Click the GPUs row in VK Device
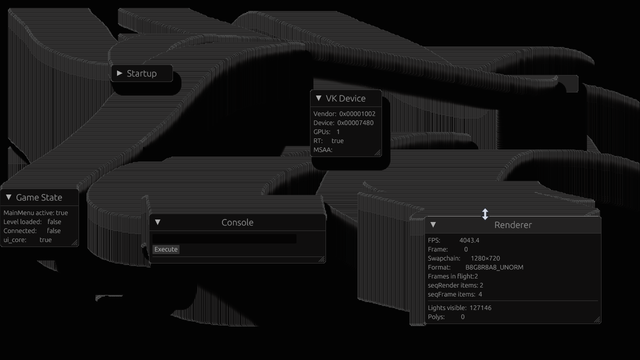Viewport: 640px width, 360px height. (x=327, y=132)
